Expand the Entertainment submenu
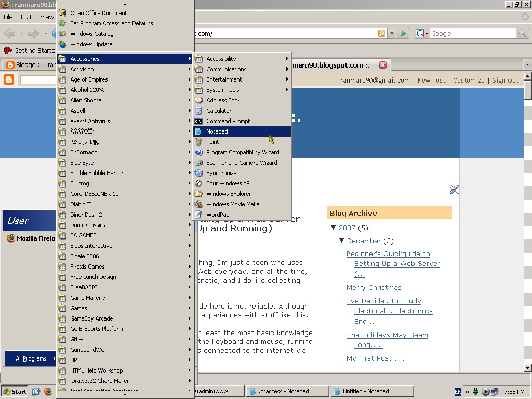 tap(242, 79)
